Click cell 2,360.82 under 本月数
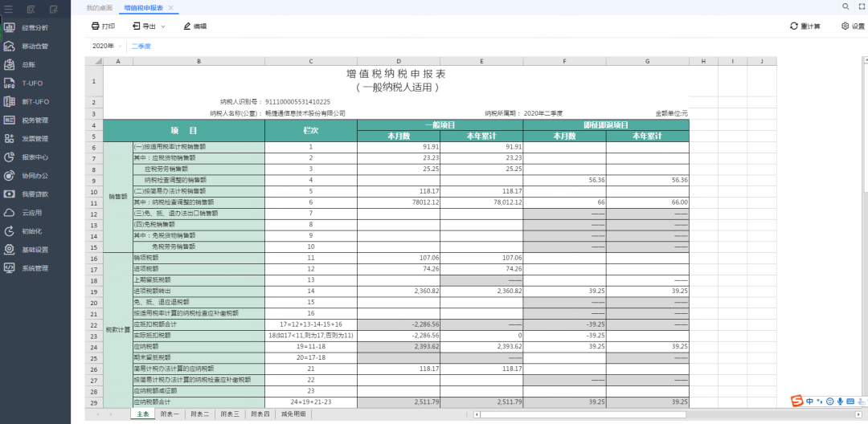This screenshot has height=424, width=868. (x=399, y=291)
